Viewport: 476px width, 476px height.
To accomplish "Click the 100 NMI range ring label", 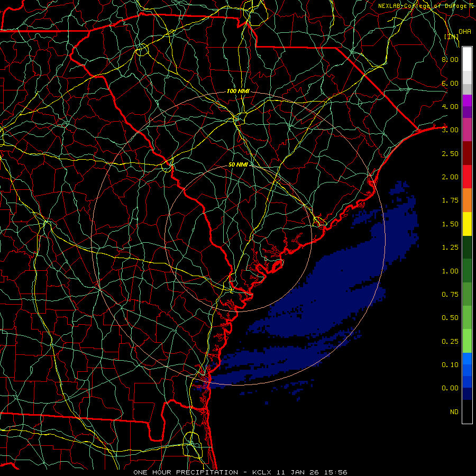I will pos(238,91).
